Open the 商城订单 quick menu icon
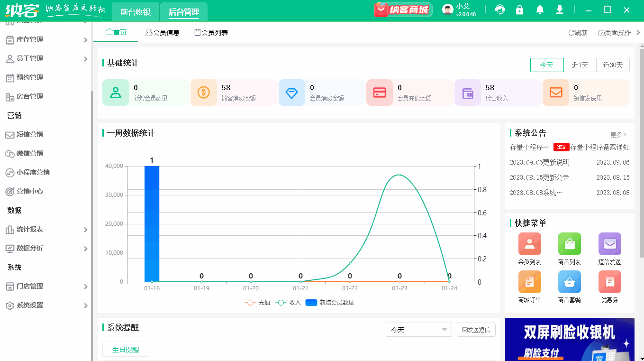The image size is (644, 361). [529, 282]
